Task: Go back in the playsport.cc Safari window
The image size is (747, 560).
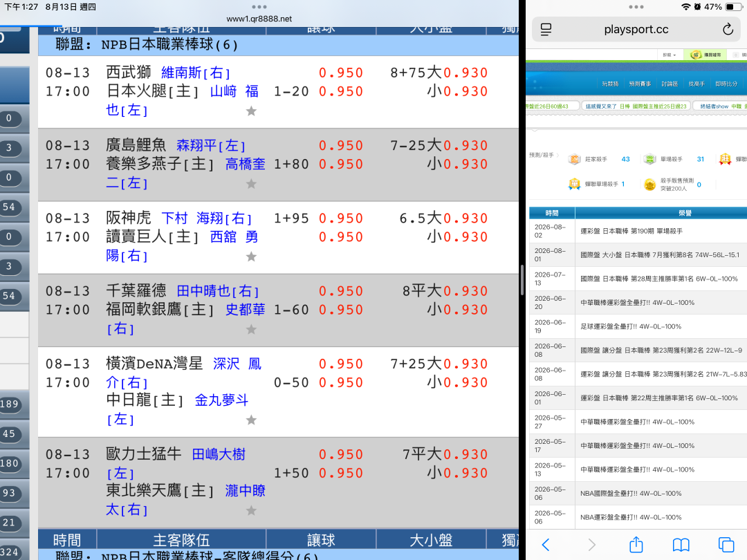Action: point(546,544)
